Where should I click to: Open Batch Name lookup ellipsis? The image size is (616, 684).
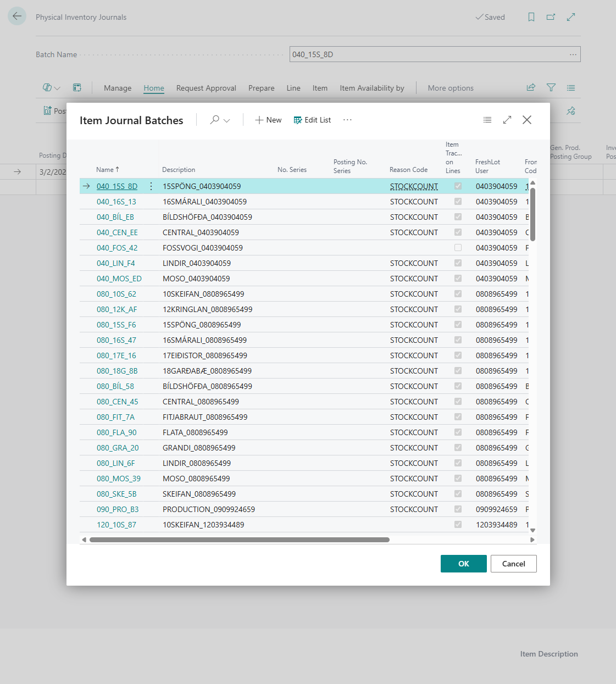tap(573, 54)
